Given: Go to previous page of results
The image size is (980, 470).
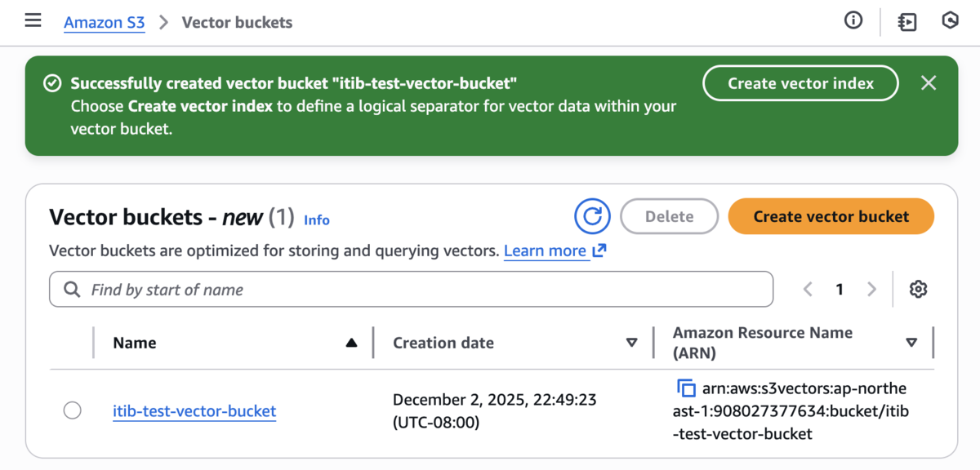Looking at the screenshot, I should (808, 289).
